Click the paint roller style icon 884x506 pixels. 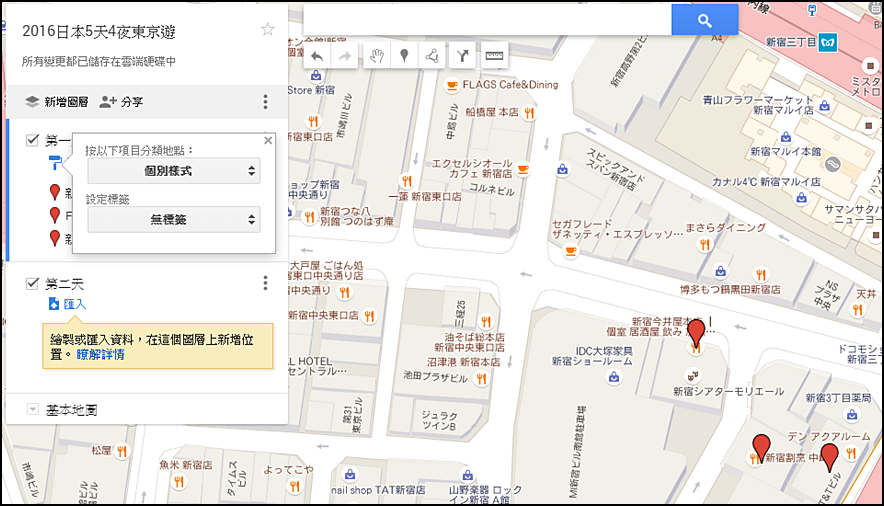(55, 162)
